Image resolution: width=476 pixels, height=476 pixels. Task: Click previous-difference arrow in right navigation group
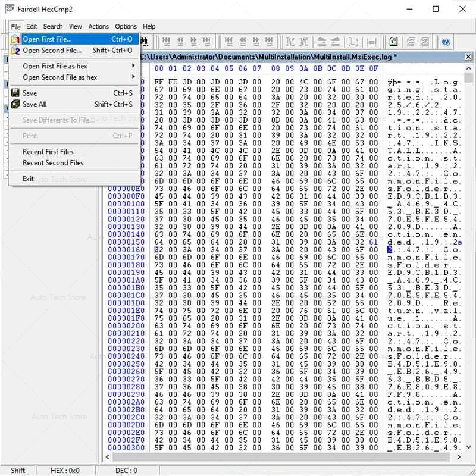pos(242,42)
